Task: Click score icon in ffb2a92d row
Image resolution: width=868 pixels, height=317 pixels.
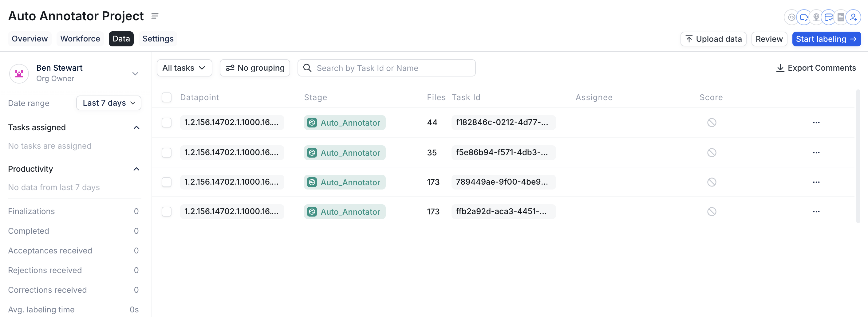Action: point(712,212)
